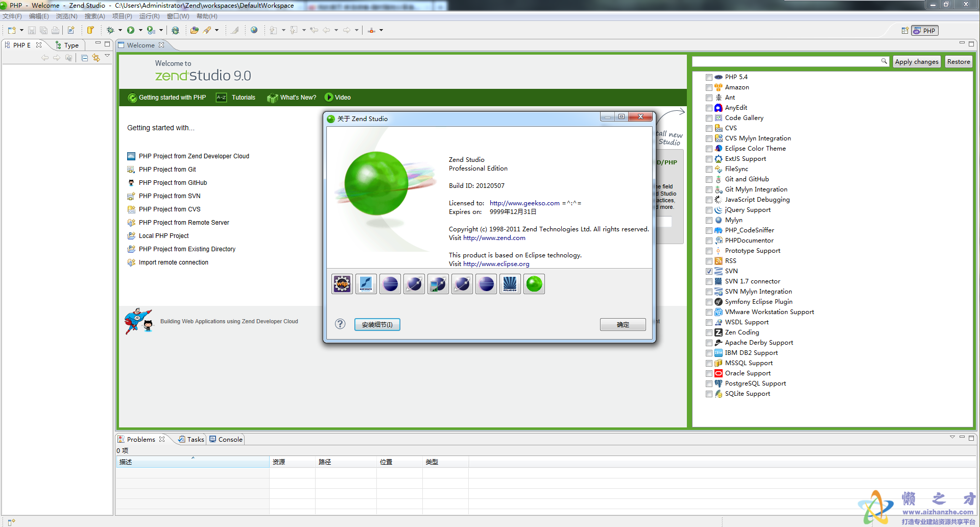
Task: Click PHP Project from GitHub
Action: coord(173,183)
